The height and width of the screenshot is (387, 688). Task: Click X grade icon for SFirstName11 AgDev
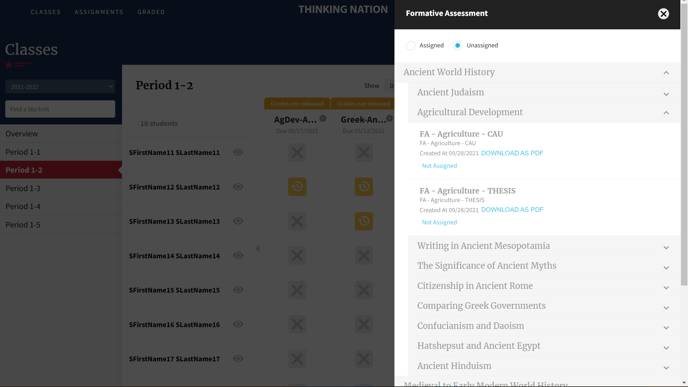[297, 152]
